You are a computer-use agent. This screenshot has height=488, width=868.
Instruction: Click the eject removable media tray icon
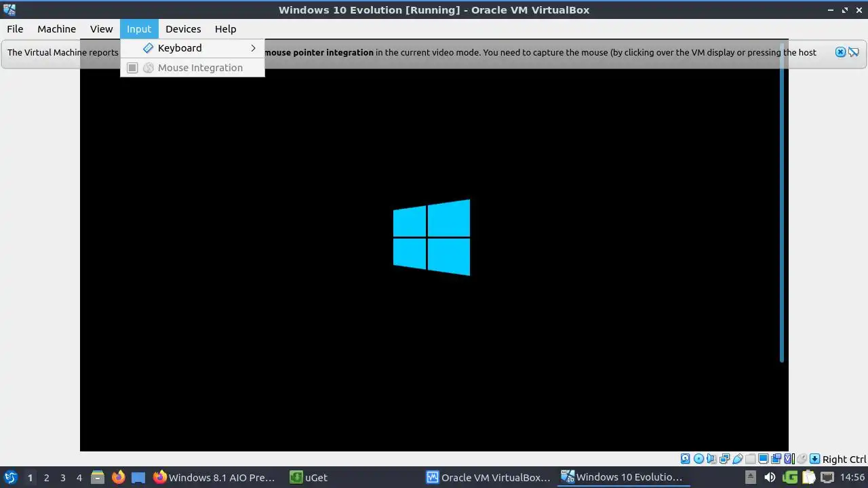pos(750,478)
